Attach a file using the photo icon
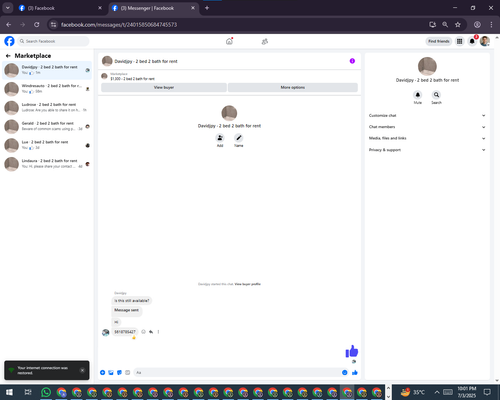This screenshot has width=500, height=400. pyautogui.click(x=111, y=372)
